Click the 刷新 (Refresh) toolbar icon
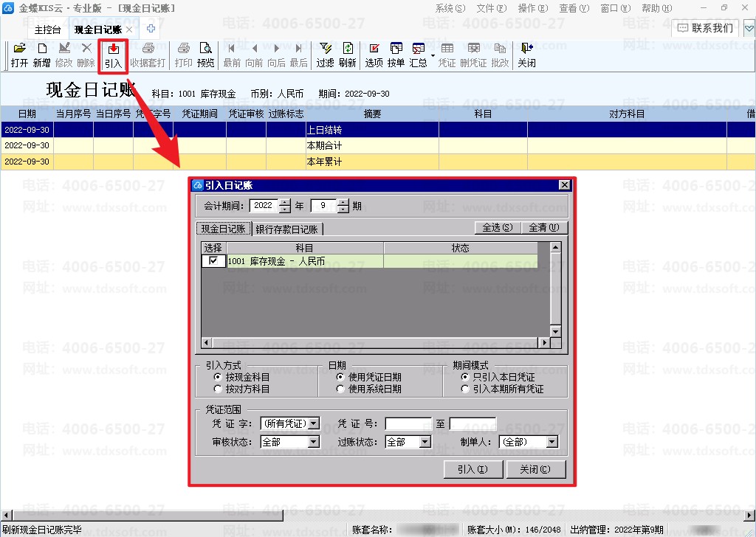Viewport: 756px width, 537px height. pyautogui.click(x=348, y=55)
